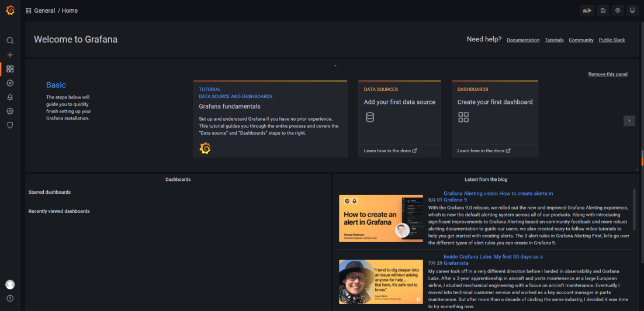Click the Recently viewed dashboards heading
Screen dimensions: 644x311
(59, 211)
